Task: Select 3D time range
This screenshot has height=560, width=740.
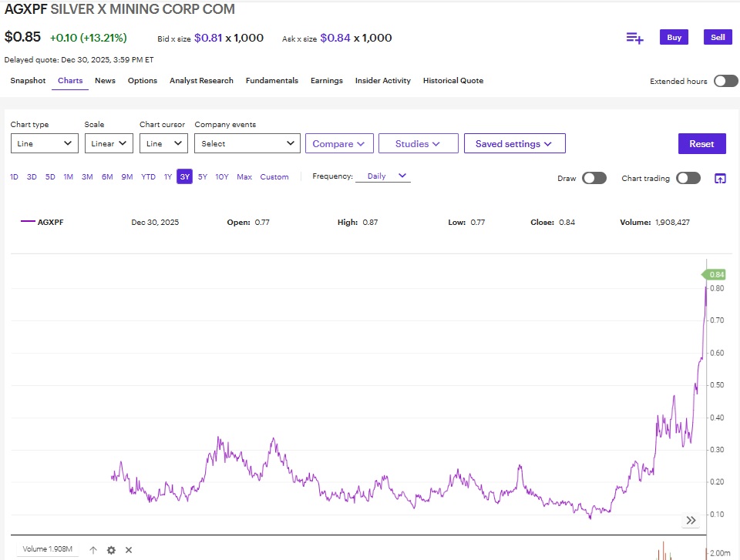Action: [32, 177]
